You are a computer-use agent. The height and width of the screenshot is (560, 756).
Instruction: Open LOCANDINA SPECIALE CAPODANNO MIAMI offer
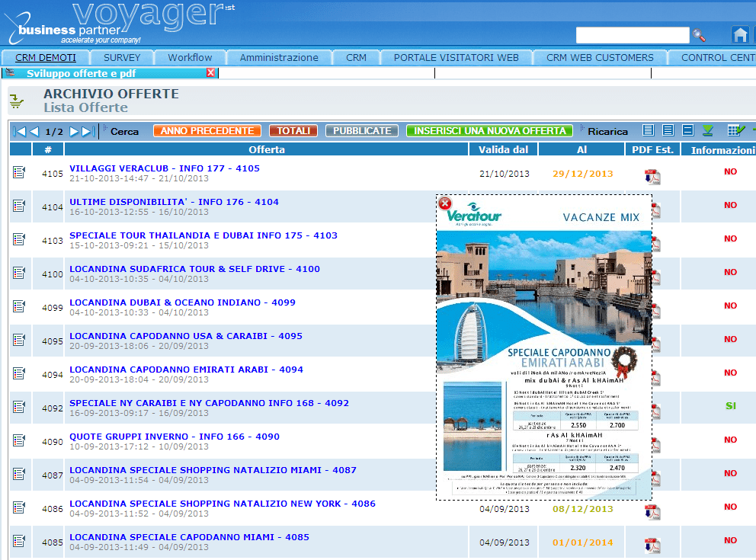(190, 537)
